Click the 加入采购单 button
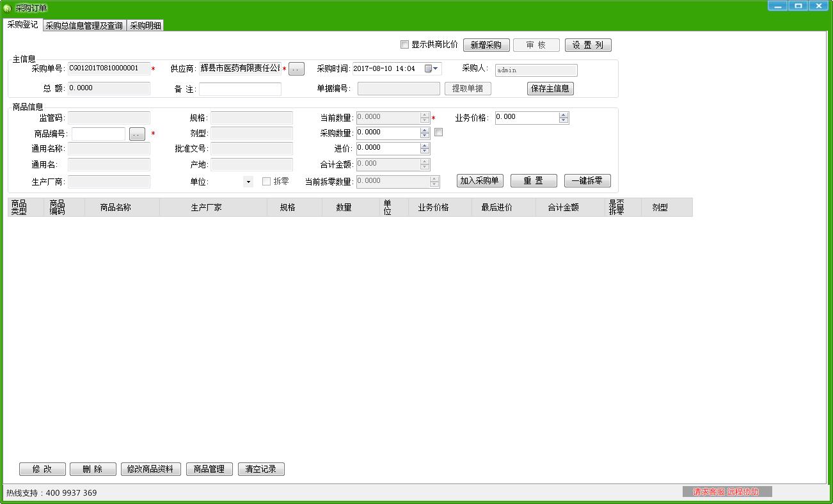 480,180
